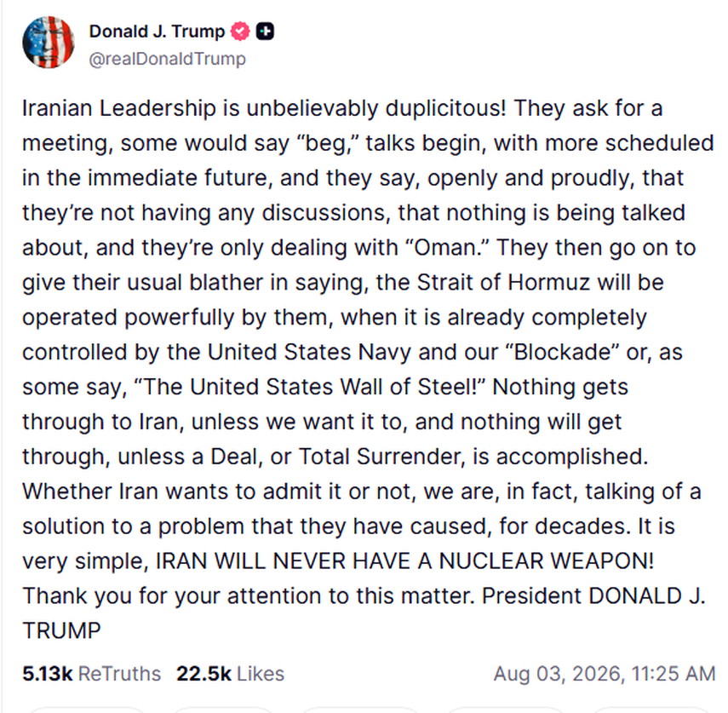Click the middle action button at bottom
Image resolution: width=728 pixels, height=713 pixels.
click(361, 710)
